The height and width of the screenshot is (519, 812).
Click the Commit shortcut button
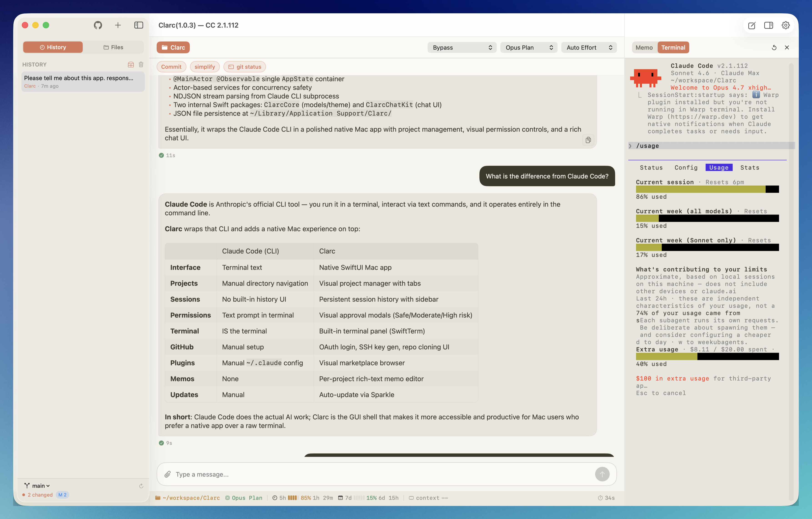[171, 67]
